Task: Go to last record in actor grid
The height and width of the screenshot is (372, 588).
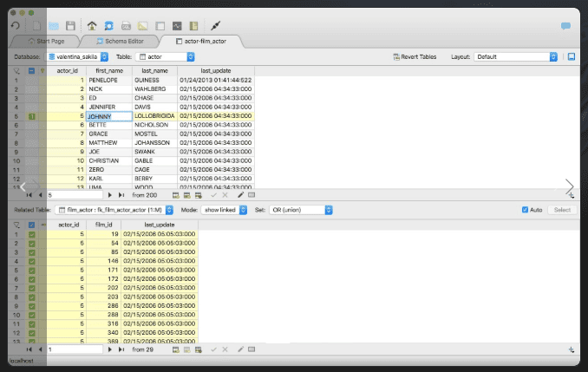Action: coord(121,195)
